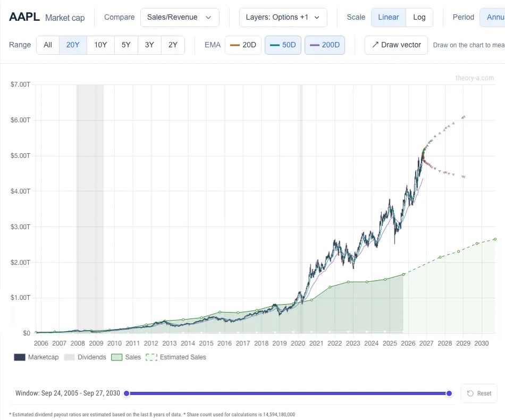Click the $5.00T y-axis label
This screenshot has width=505, height=420.
click(x=20, y=156)
